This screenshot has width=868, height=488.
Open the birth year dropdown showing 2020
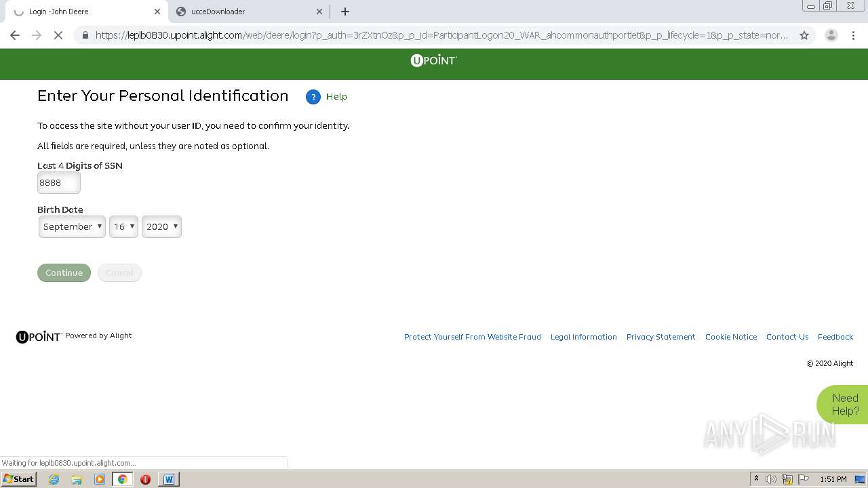pyautogui.click(x=161, y=226)
